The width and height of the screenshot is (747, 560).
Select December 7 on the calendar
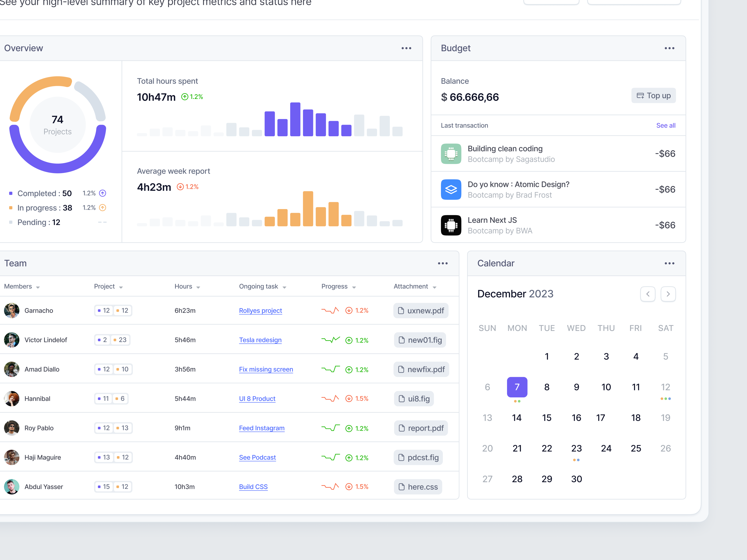click(517, 387)
